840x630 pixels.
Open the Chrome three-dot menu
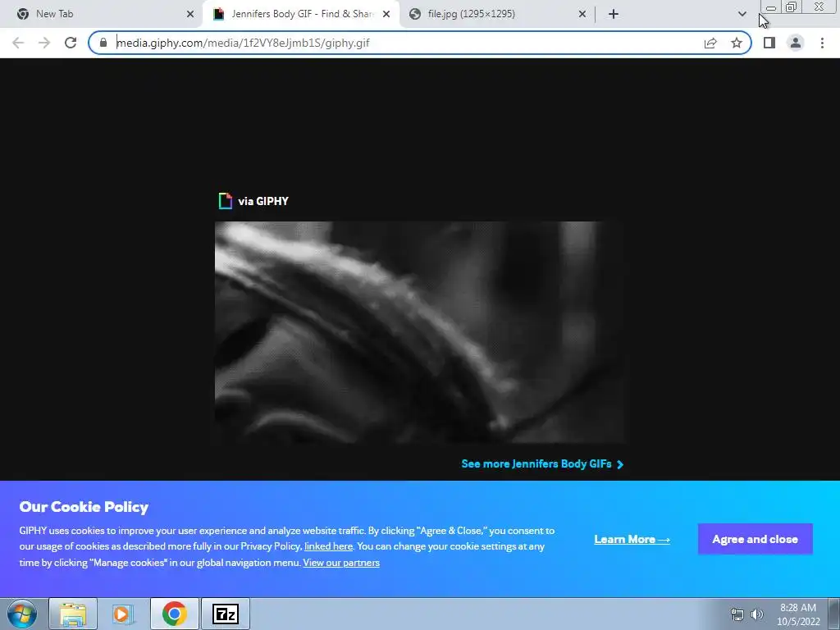822,43
